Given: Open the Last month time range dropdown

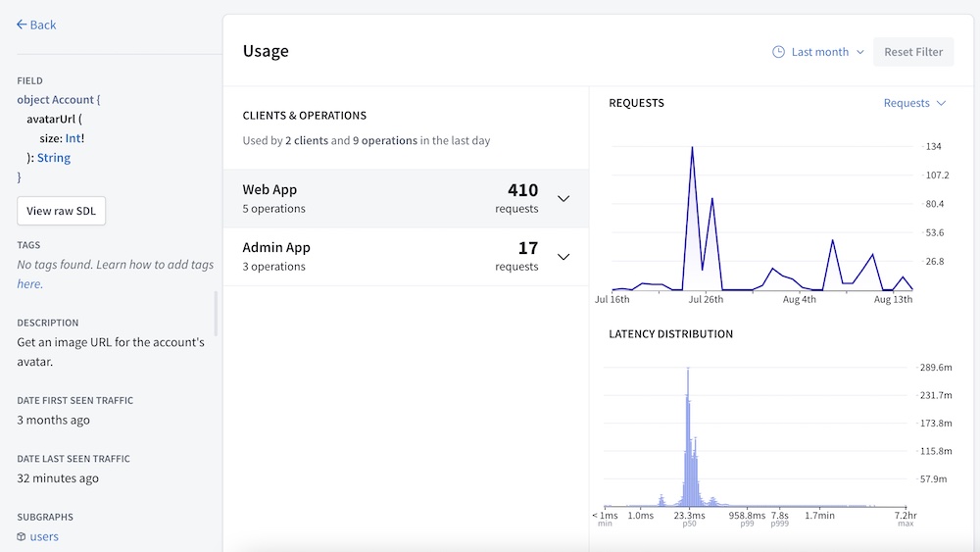Looking at the screenshot, I should pos(818,52).
